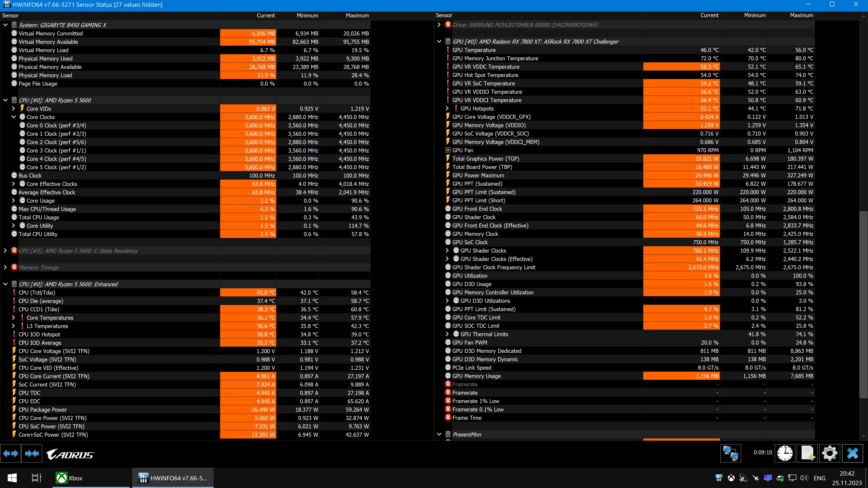Screen dimensions: 868x488
Task: Click the collapse columns arrows button
Action: (x=32, y=453)
